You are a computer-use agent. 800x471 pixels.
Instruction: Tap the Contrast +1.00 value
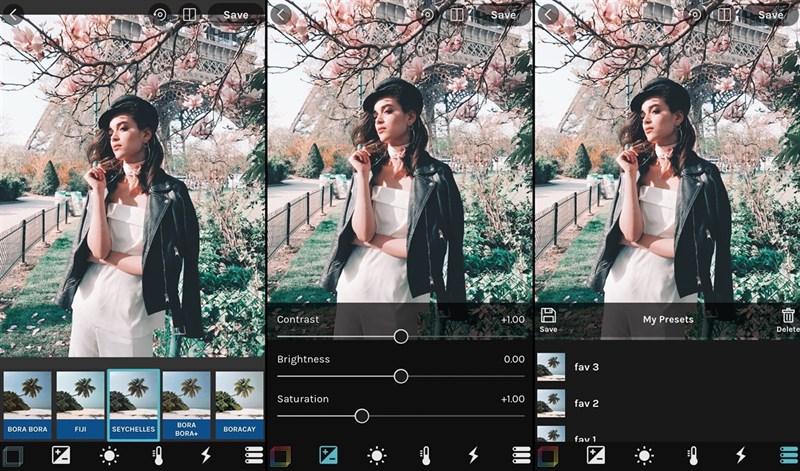513,319
